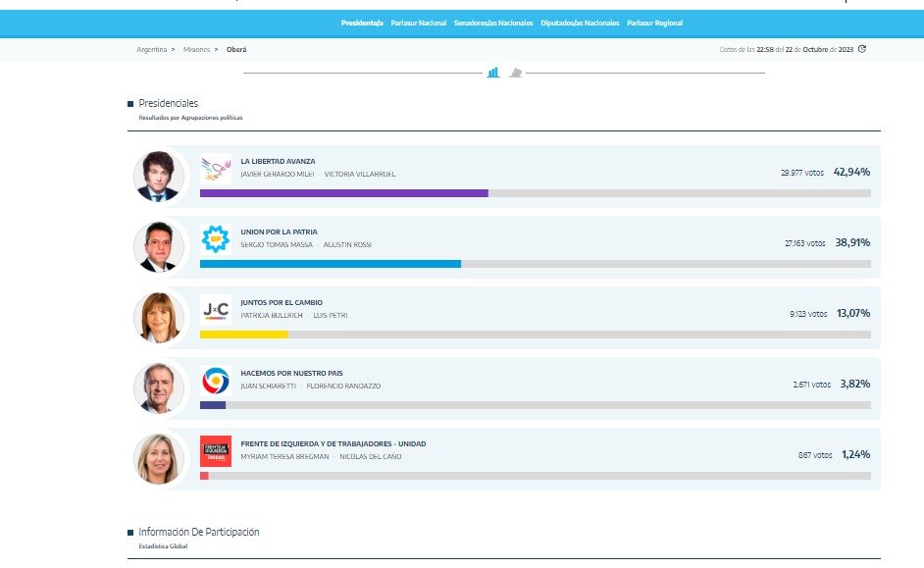Go to Argentina in the breadcrumb
The width and height of the screenshot is (924, 568).
152,49
